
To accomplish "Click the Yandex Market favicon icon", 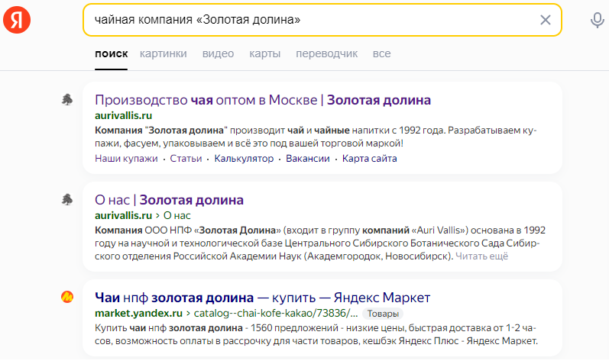I will click(x=67, y=297).
